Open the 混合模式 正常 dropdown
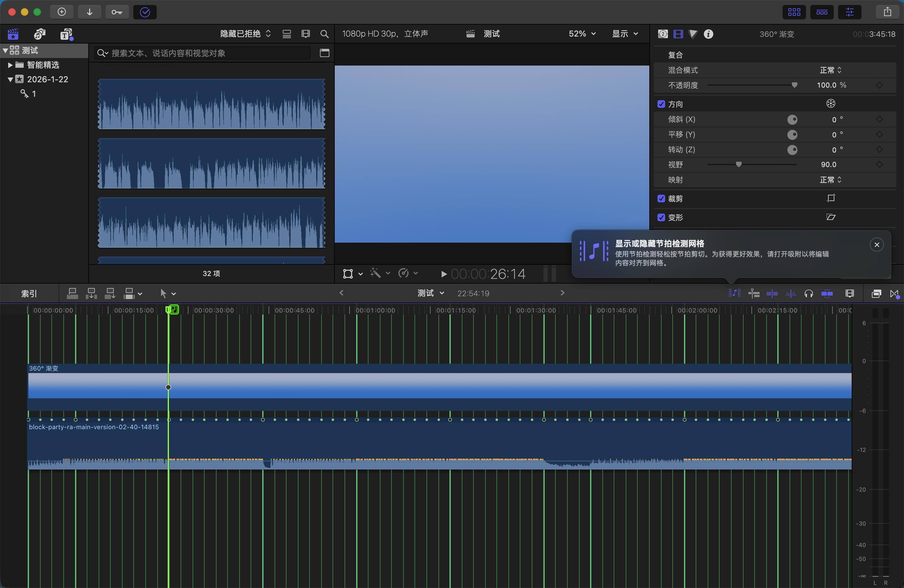The height and width of the screenshot is (588, 904). pos(830,70)
